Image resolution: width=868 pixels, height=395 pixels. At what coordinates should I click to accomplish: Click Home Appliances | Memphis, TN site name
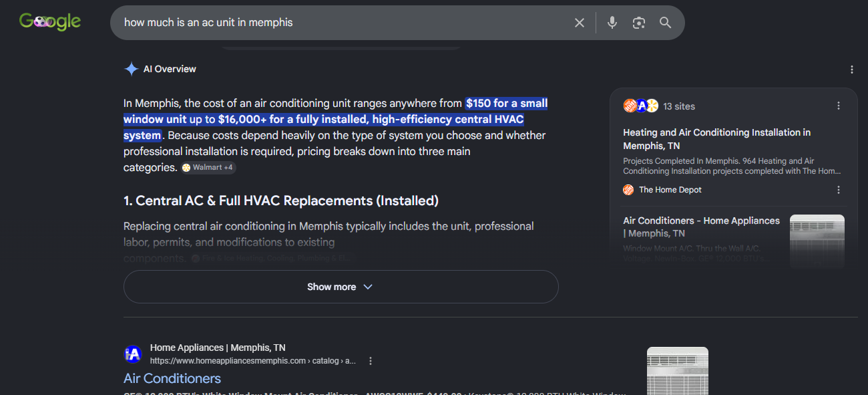tap(218, 348)
